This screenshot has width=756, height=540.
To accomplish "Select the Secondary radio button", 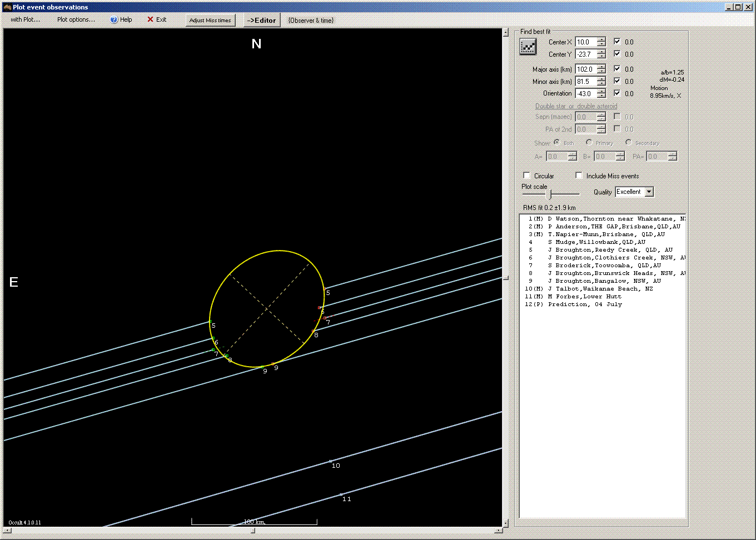I will click(x=628, y=142).
